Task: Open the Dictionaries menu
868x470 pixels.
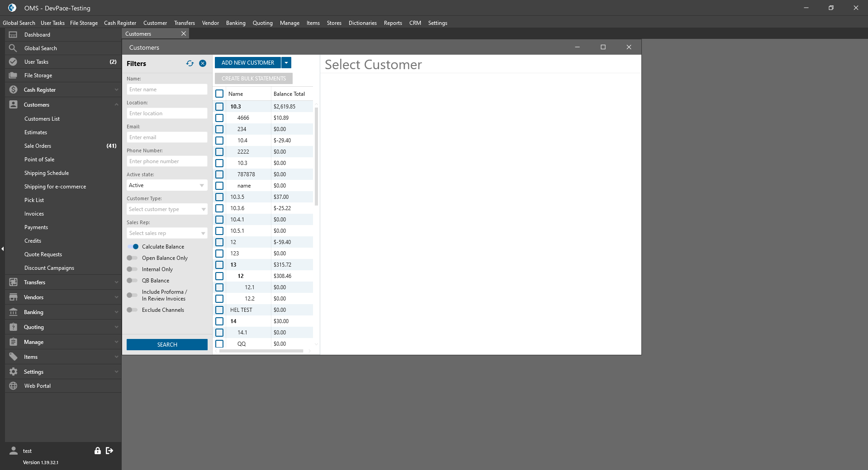Action: (363, 23)
